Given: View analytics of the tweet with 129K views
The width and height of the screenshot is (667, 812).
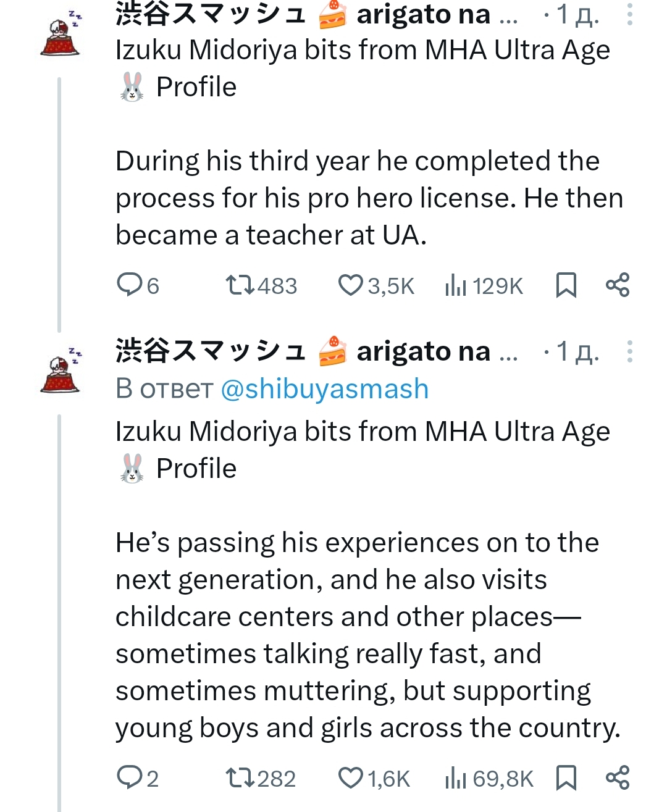Looking at the screenshot, I should (x=484, y=286).
